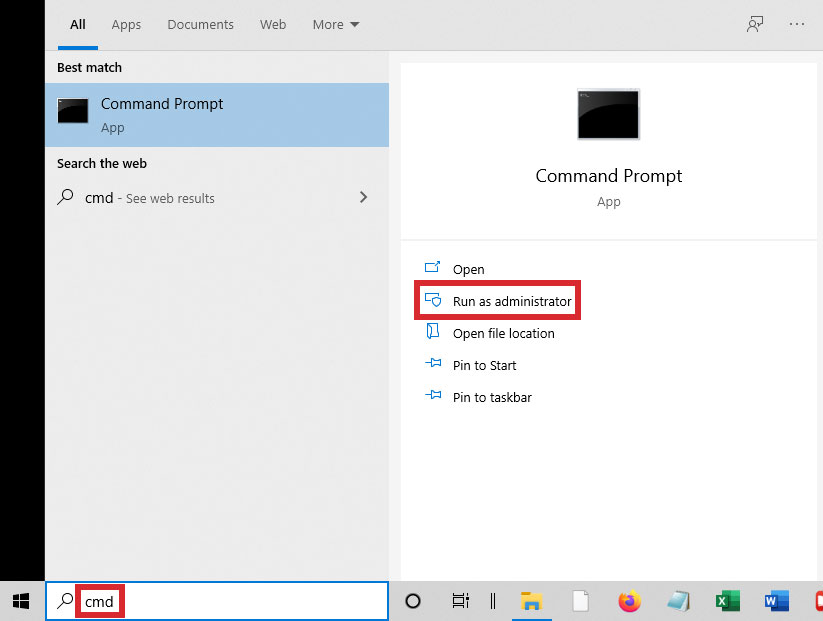Switch to the Apps search tab
The width and height of the screenshot is (823, 621).
point(126,25)
